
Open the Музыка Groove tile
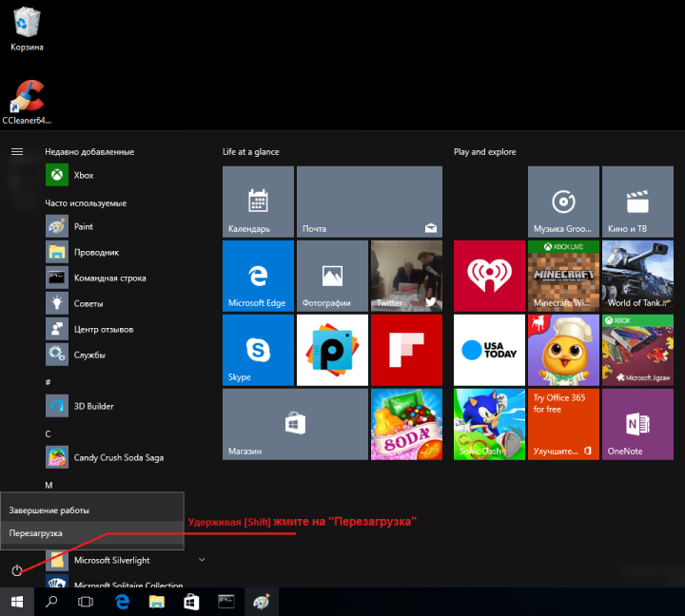pyautogui.click(x=563, y=202)
